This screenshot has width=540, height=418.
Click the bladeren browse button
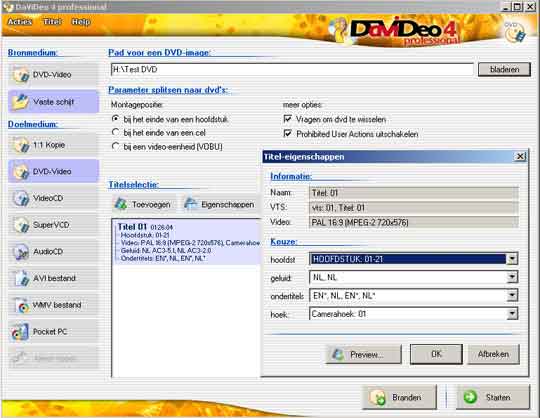[505, 70]
